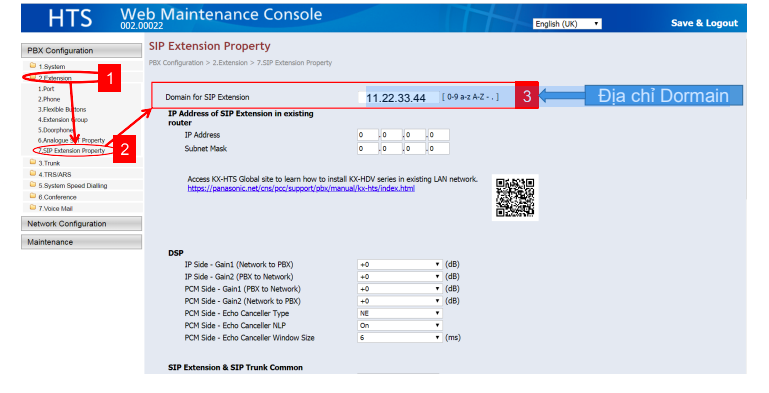Click the 7.Voice Mail folder icon

(x=33, y=208)
